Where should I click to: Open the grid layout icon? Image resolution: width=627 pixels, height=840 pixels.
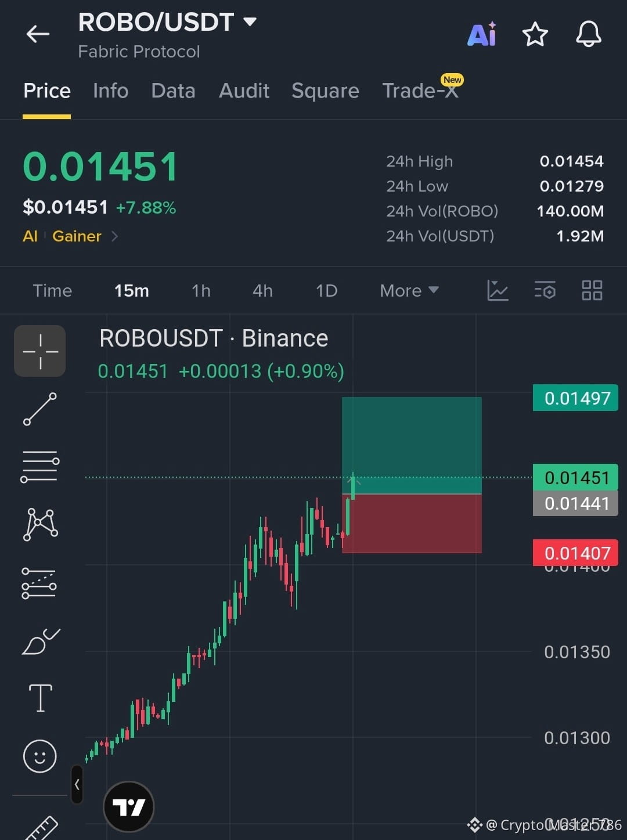[592, 290]
